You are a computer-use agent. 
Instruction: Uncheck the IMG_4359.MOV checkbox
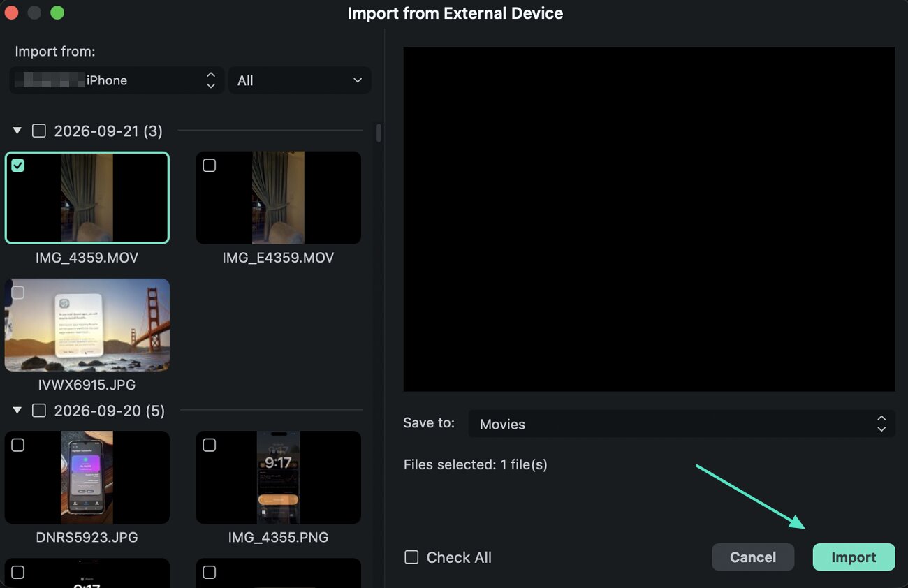tap(18, 166)
